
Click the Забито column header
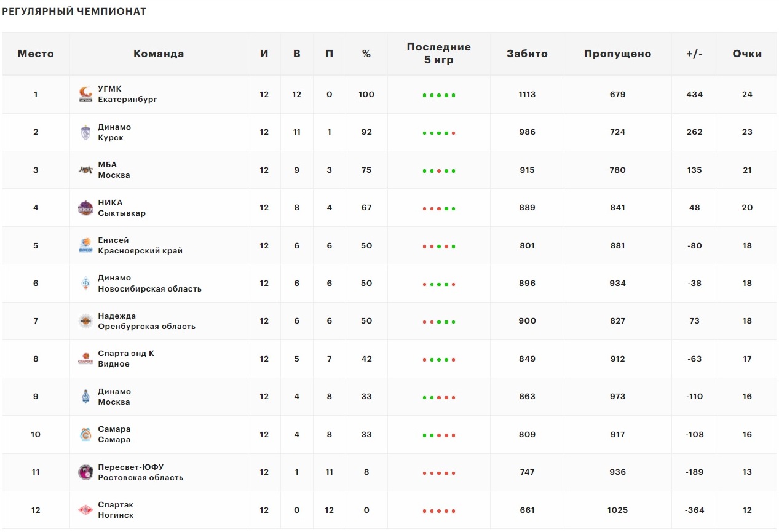[527, 54]
